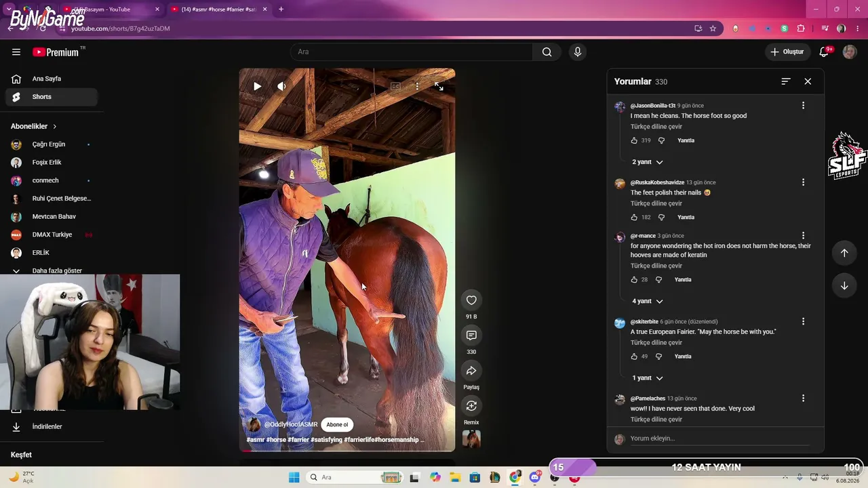Like @RuskaKobeshavidze's comment

pyautogui.click(x=634, y=218)
